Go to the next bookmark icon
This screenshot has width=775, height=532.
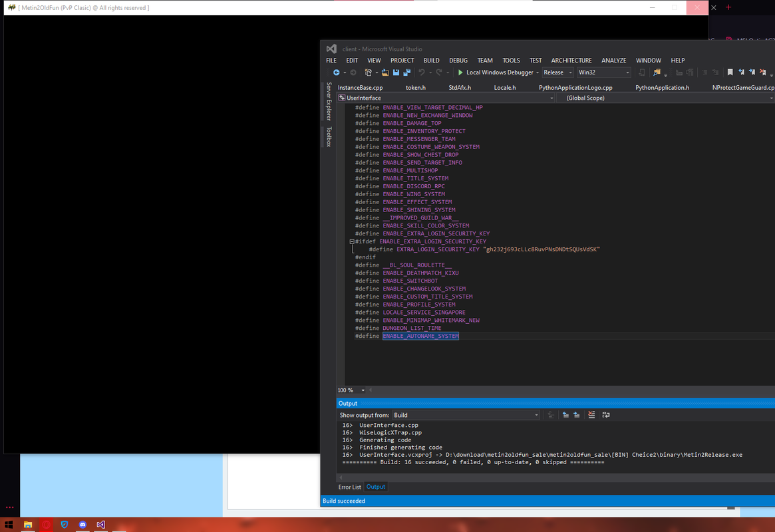752,72
